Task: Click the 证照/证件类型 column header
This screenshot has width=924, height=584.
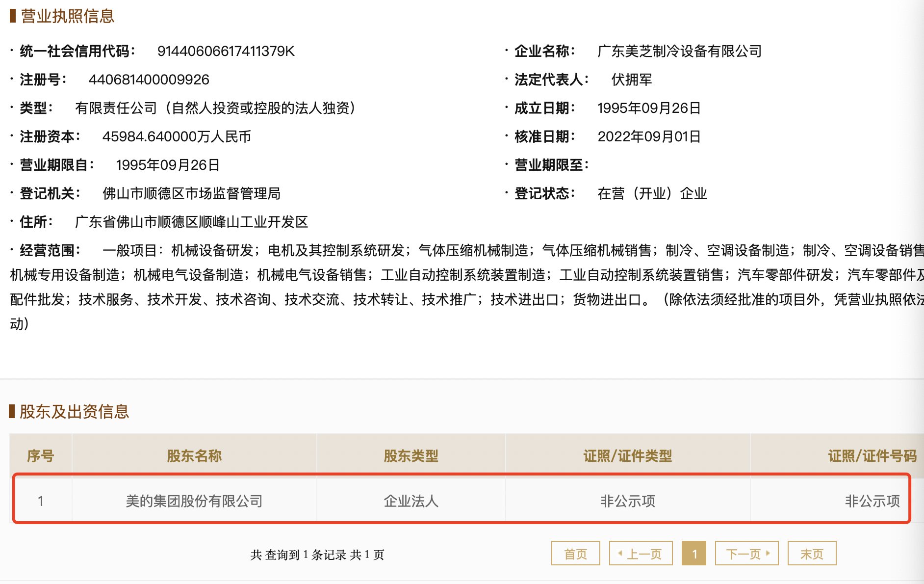Action: pyautogui.click(x=627, y=456)
